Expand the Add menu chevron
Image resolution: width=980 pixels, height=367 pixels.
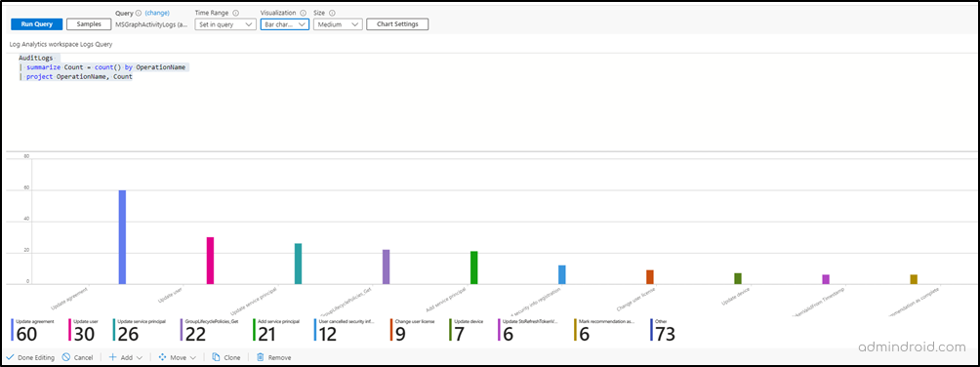(x=139, y=357)
